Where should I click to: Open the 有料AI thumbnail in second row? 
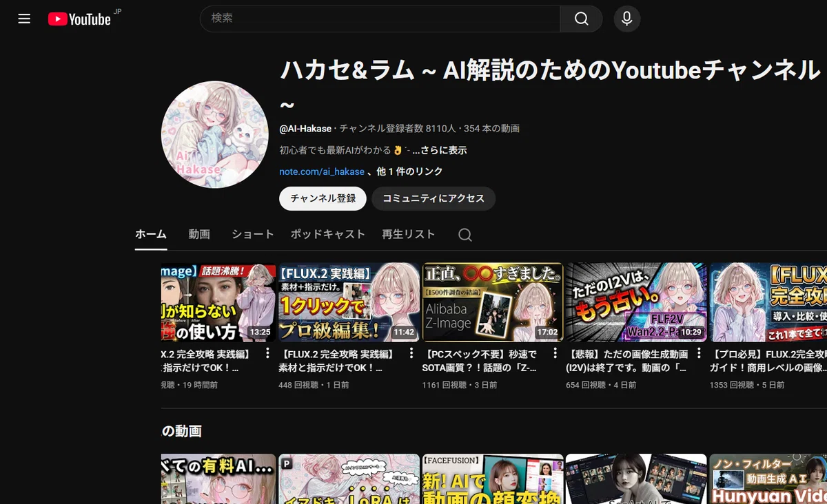coord(218,479)
